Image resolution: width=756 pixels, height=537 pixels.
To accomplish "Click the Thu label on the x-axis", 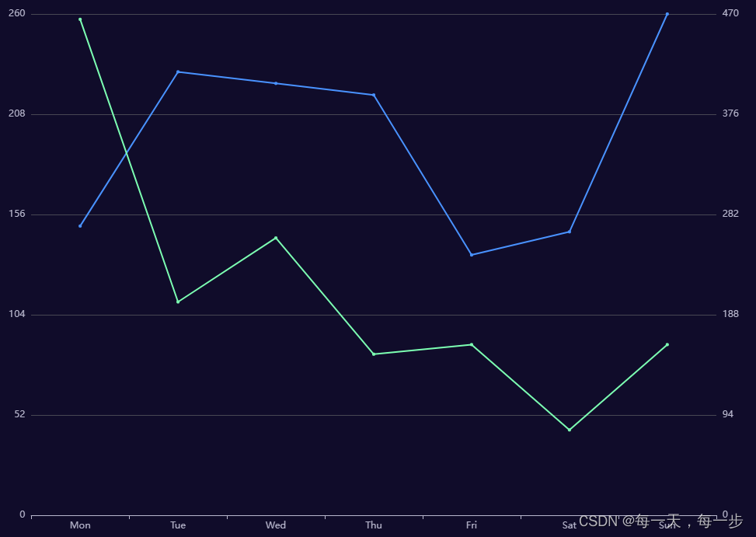I will coord(374,525).
